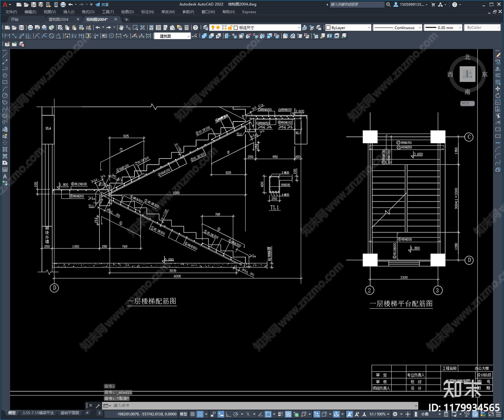Open the Layer Properties manager icon

coord(206,28)
